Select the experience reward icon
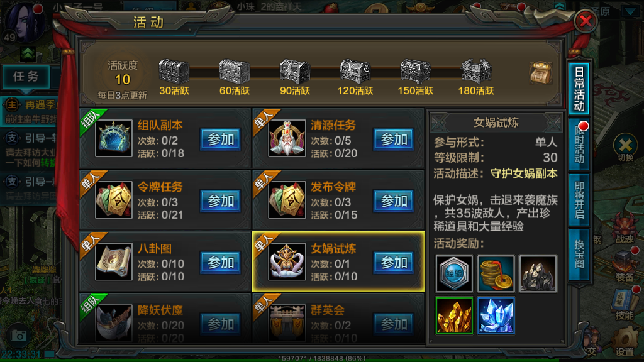This screenshot has width=644, height=362. pyautogui.click(x=454, y=274)
